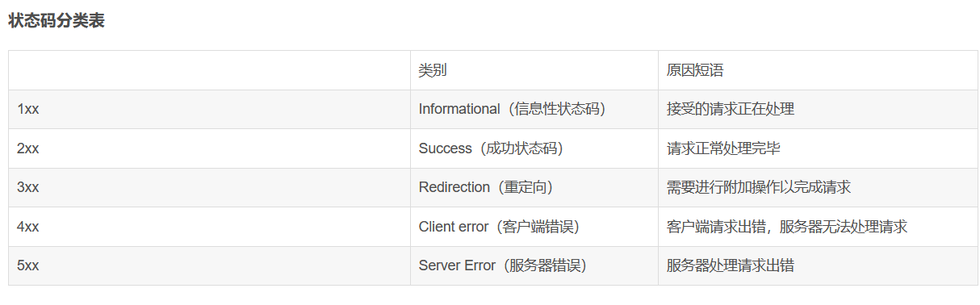Image resolution: width=980 pixels, height=305 pixels.
Task: Click the word Redirection in the table
Action: pyautogui.click(x=454, y=187)
